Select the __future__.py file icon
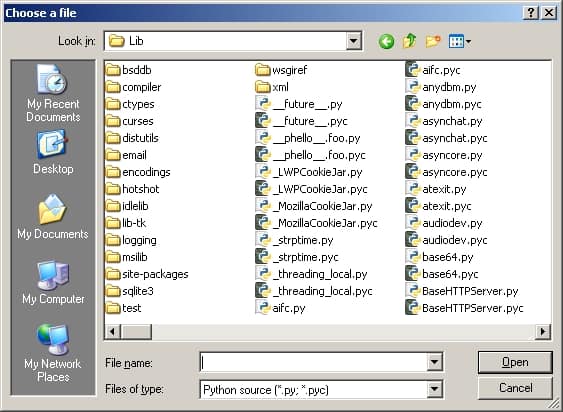The width and height of the screenshot is (563, 412). [263, 104]
